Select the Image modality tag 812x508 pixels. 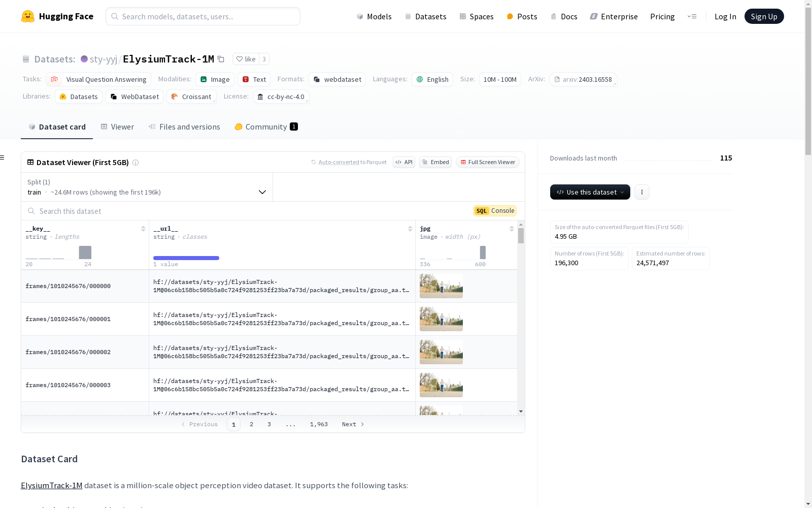(x=215, y=79)
